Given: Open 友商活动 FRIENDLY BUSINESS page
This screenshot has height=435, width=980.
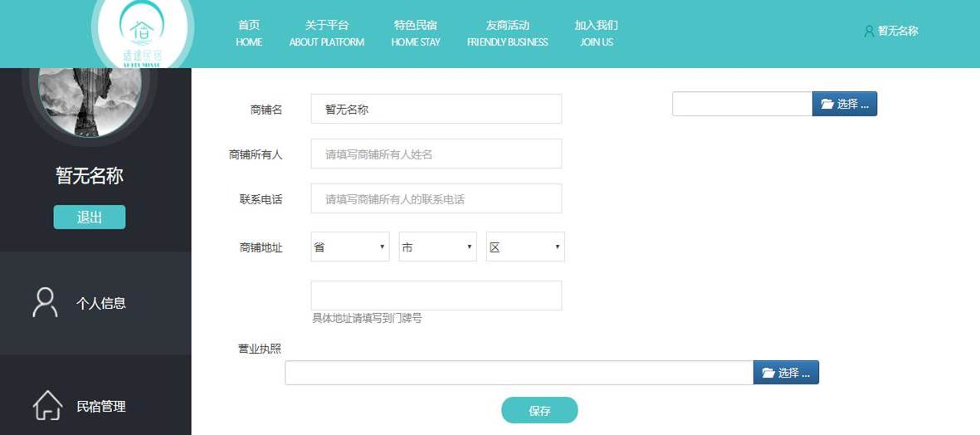Looking at the screenshot, I should pyautogui.click(x=507, y=33).
